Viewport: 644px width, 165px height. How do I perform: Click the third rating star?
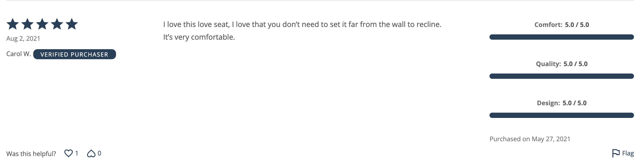(x=42, y=24)
